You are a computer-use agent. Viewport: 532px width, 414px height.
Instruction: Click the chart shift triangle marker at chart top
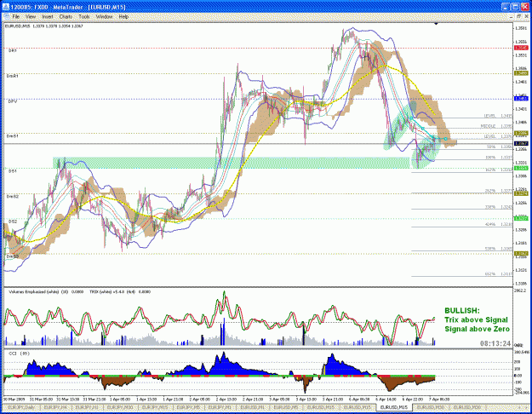436,24
